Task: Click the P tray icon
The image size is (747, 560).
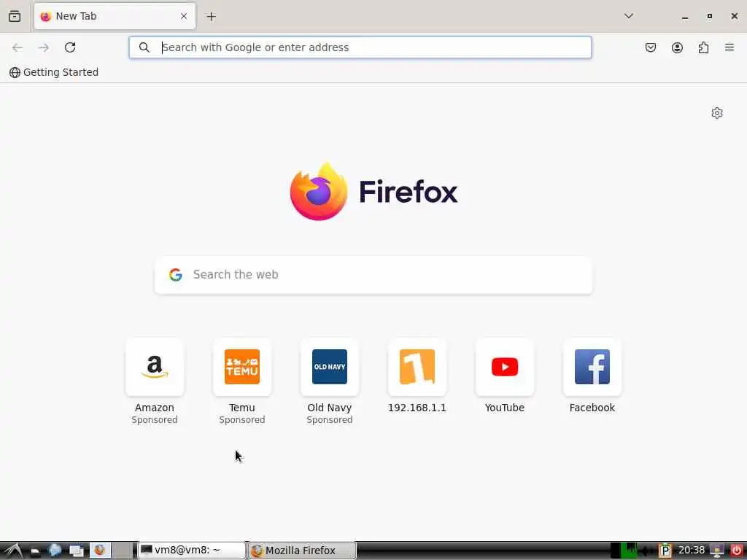Action: 665,551
